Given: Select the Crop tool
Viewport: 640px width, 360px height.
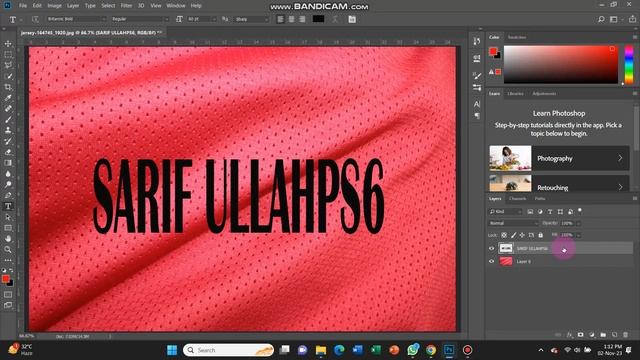Looking at the screenshot, I should (8, 87).
